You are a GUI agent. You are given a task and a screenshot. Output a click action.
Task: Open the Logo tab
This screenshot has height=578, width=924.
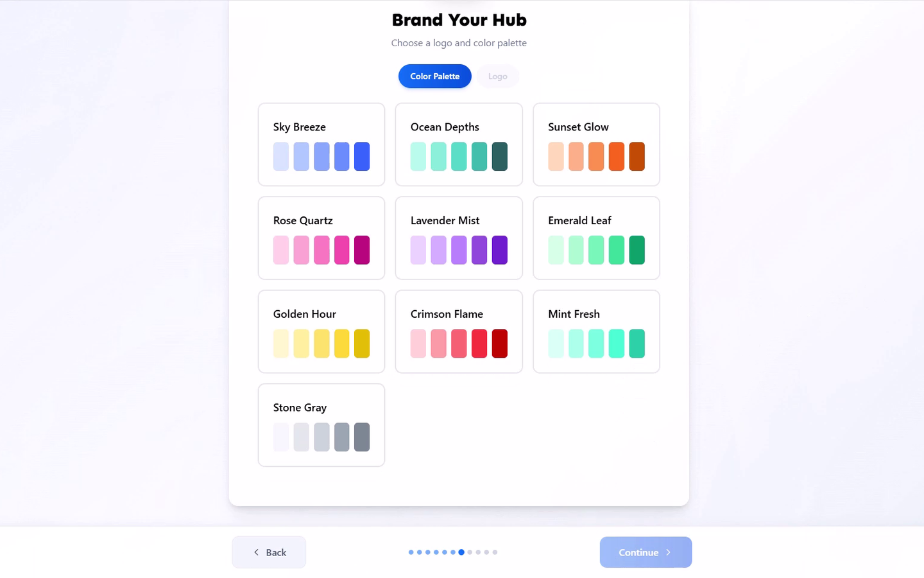click(x=497, y=76)
